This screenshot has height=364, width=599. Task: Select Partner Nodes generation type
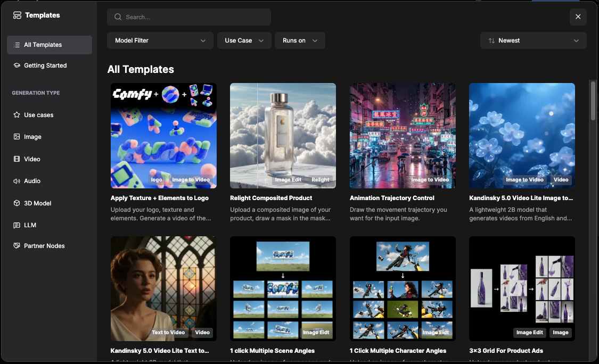pyautogui.click(x=50, y=246)
